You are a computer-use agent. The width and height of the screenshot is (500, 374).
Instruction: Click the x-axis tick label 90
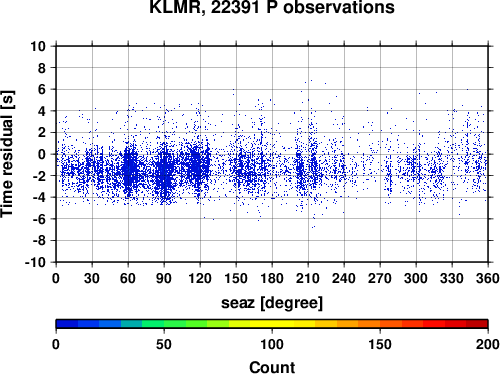(164, 278)
